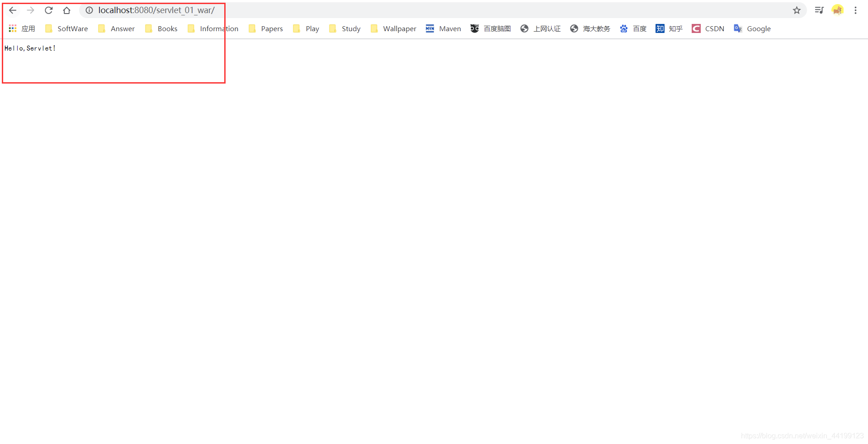
Task: Open the Papers bookmark folder
Action: click(x=266, y=28)
